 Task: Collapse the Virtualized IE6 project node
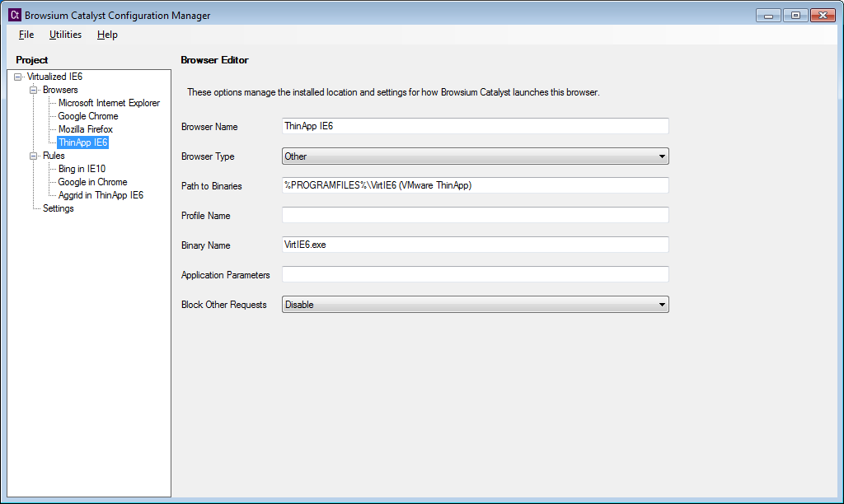click(18, 77)
